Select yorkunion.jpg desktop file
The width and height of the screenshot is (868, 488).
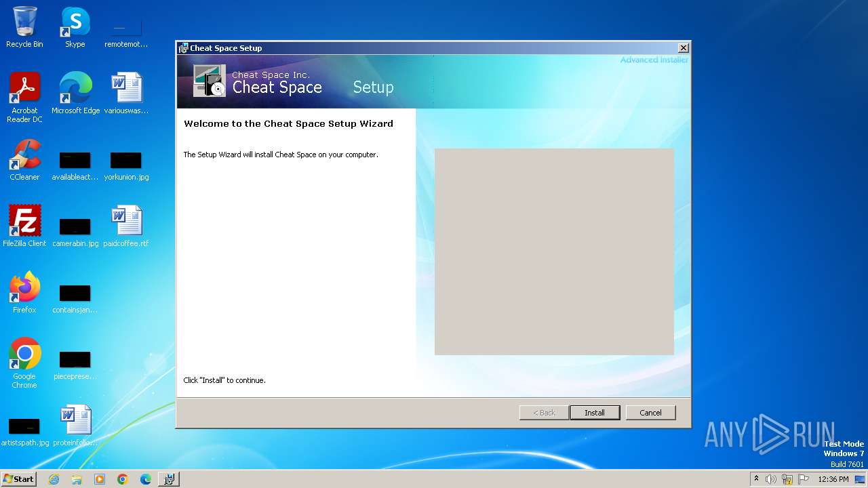pyautogui.click(x=126, y=166)
